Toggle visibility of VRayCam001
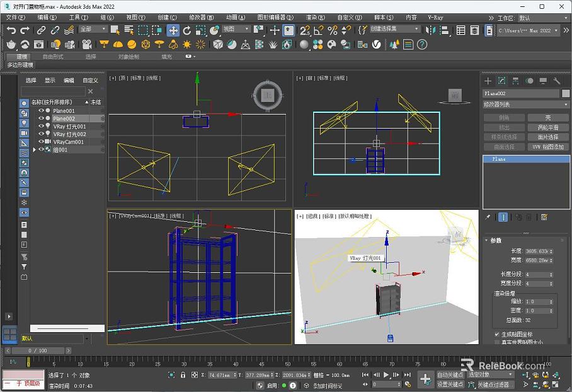The image size is (572, 392). 41,142
